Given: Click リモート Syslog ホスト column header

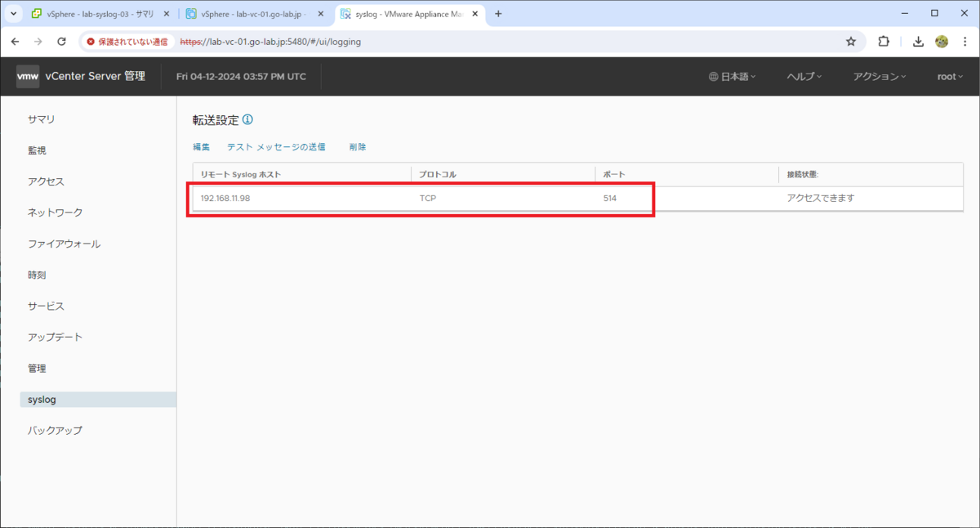Looking at the screenshot, I should coord(241,175).
